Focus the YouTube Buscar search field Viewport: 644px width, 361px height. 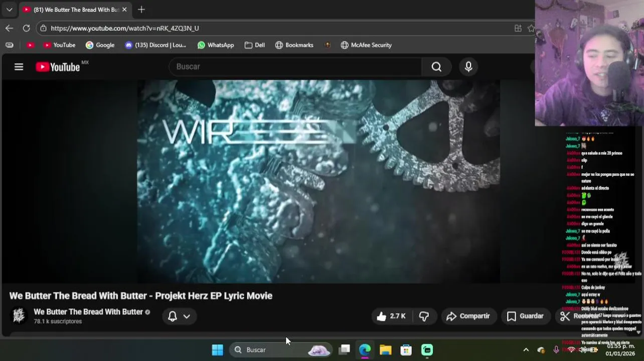[296, 67]
